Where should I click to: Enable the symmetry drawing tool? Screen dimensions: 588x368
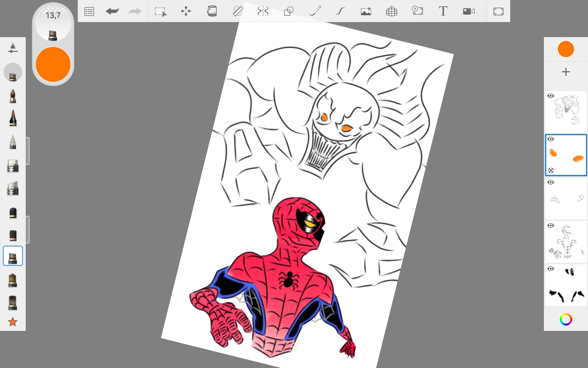pyautogui.click(x=263, y=12)
